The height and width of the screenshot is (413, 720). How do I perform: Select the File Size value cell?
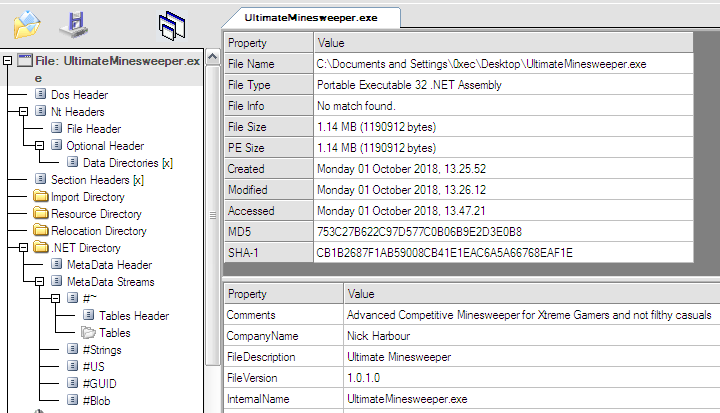tap(503, 127)
